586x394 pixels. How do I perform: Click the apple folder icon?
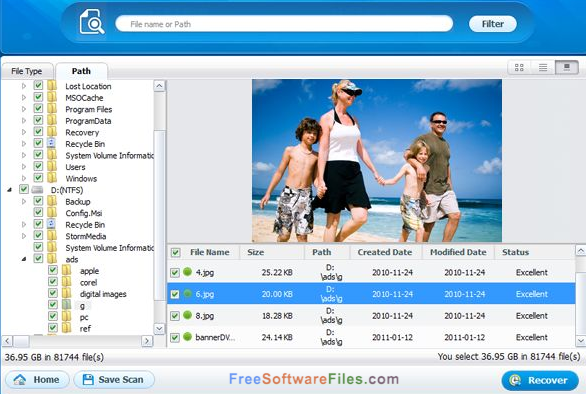67,270
